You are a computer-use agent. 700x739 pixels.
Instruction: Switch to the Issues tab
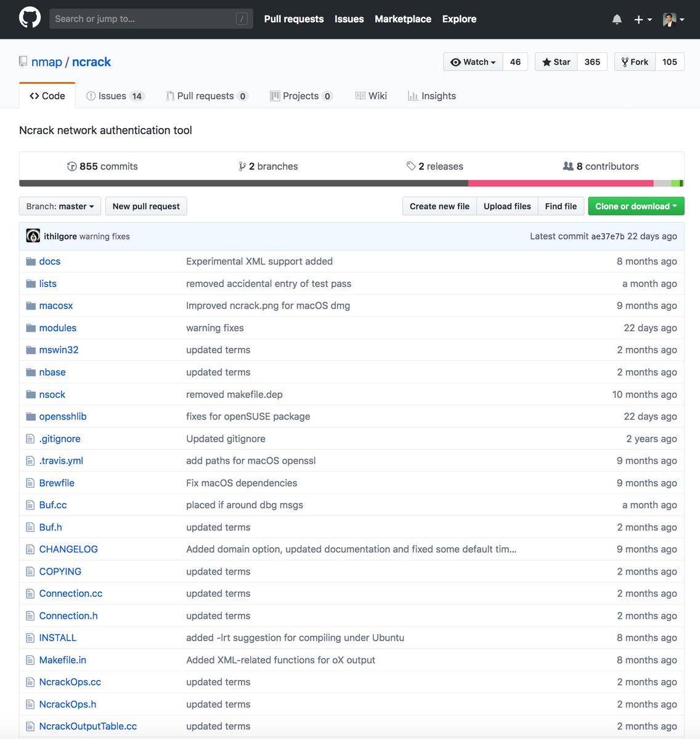tap(115, 96)
